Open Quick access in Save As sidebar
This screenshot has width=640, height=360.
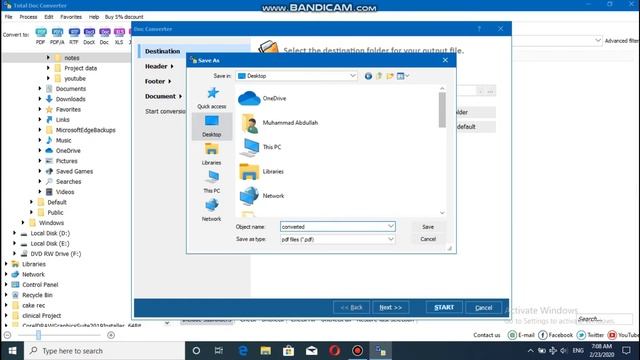coord(211,98)
